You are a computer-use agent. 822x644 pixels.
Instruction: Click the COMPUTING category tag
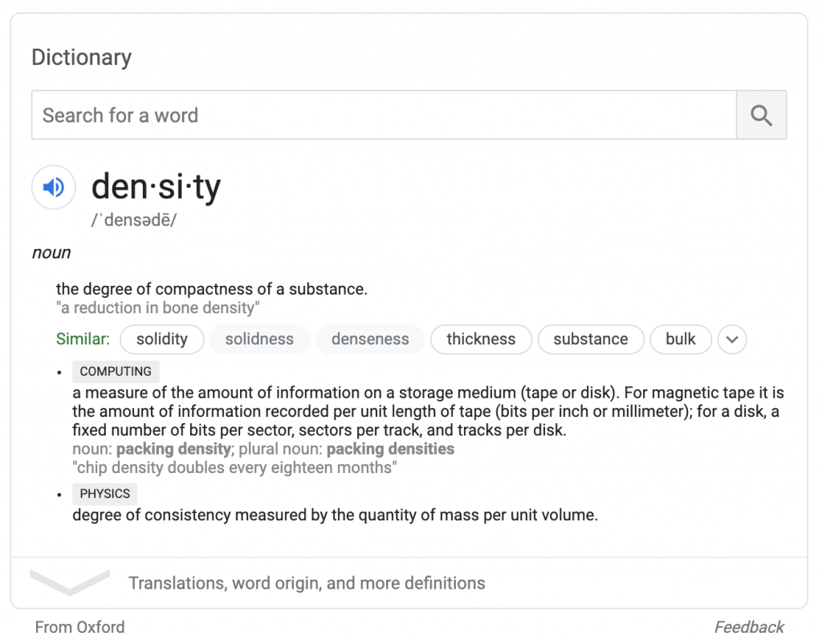pos(116,372)
